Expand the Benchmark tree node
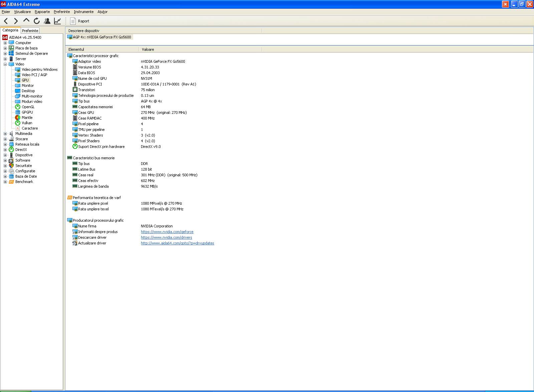 [x=5, y=182]
